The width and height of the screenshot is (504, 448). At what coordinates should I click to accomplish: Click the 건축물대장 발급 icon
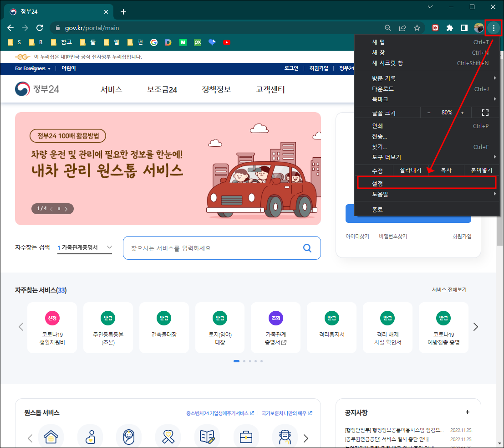tap(164, 327)
